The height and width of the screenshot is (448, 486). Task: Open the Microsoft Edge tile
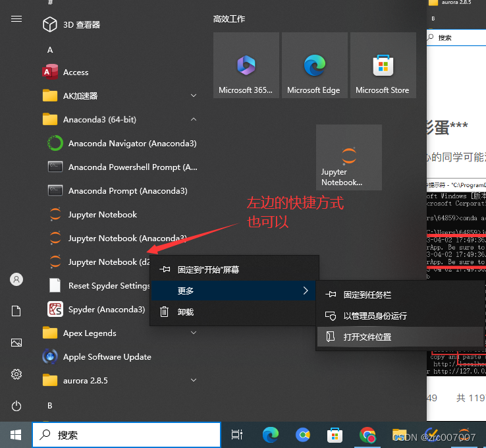(315, 65)
